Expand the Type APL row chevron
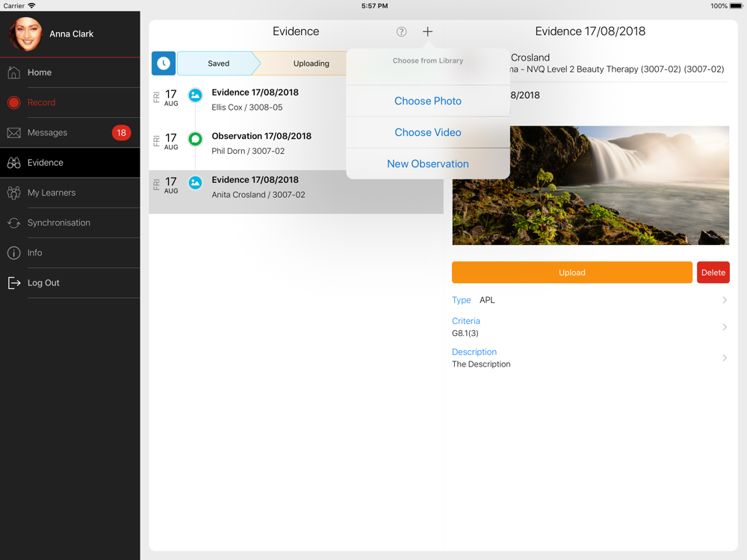Image resolution: width=747 pixels, height=560 pixels. pos(724,300)
